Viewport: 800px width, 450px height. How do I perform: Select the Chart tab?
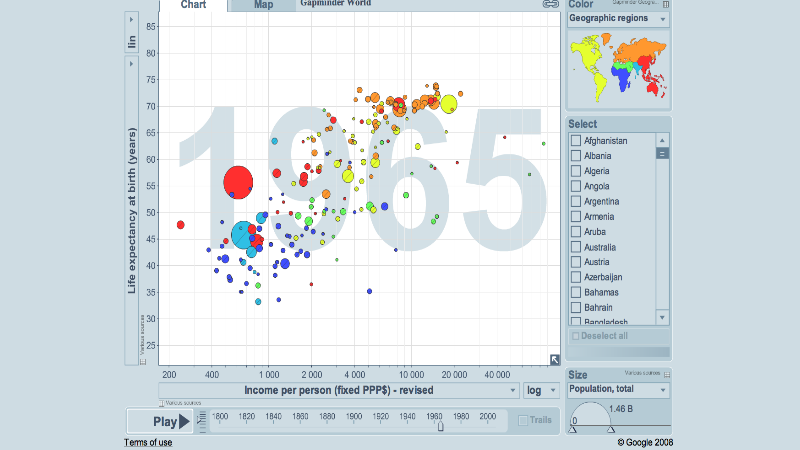[193, 5]
